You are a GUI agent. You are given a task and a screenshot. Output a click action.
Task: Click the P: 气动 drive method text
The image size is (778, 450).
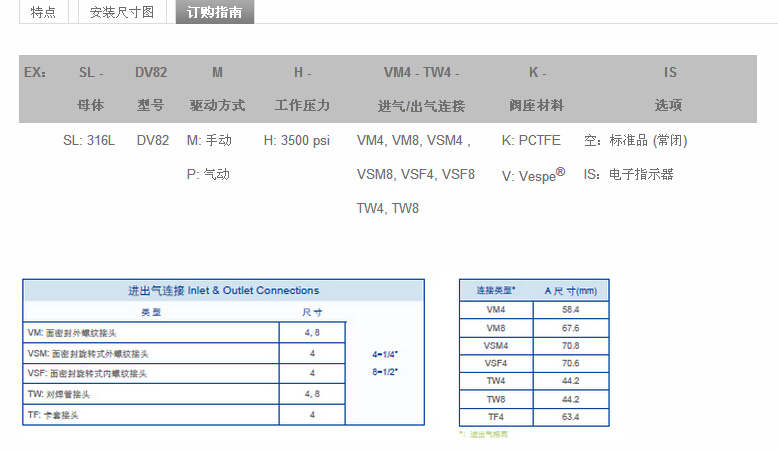pyautogui.click(x=208, y=174)
